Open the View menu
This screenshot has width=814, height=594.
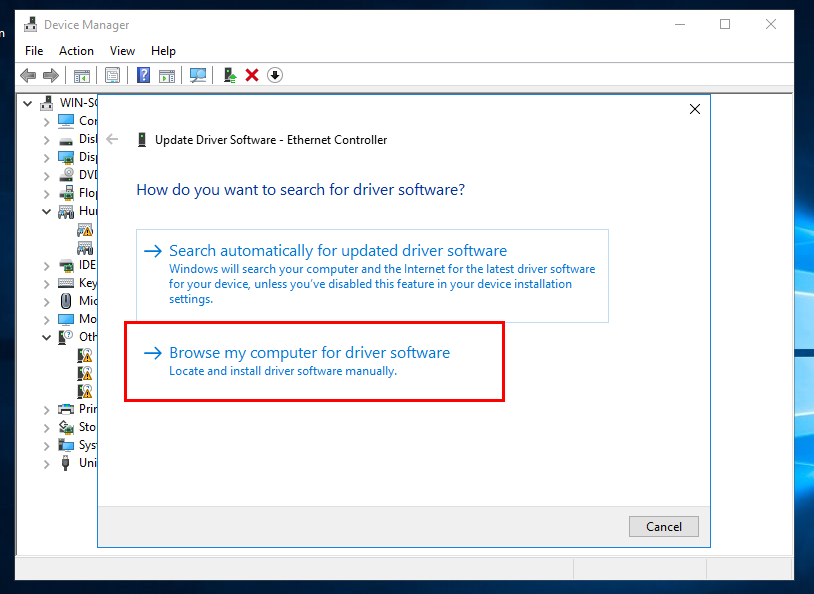click(122, 51)
